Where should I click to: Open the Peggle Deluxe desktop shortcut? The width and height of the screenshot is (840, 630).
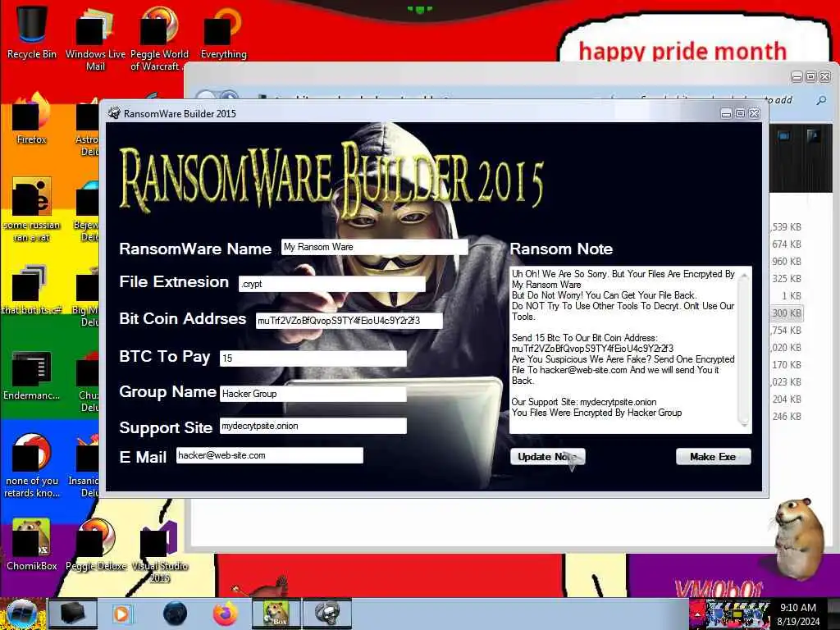tap(96, 546)
